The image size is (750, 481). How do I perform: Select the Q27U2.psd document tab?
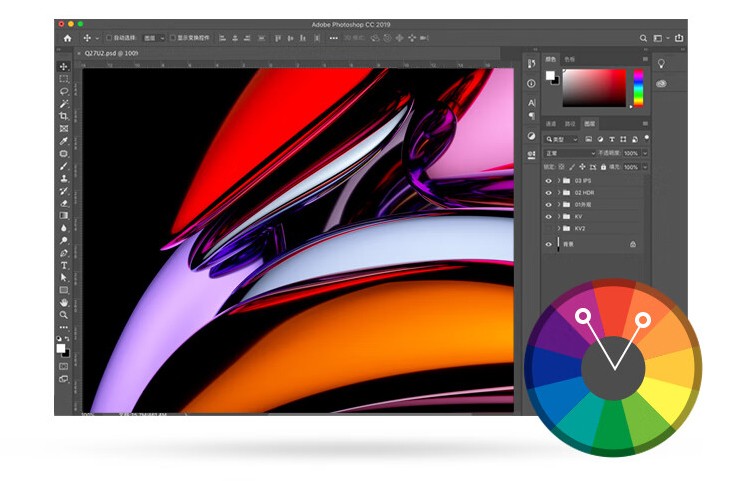(111, 53)
